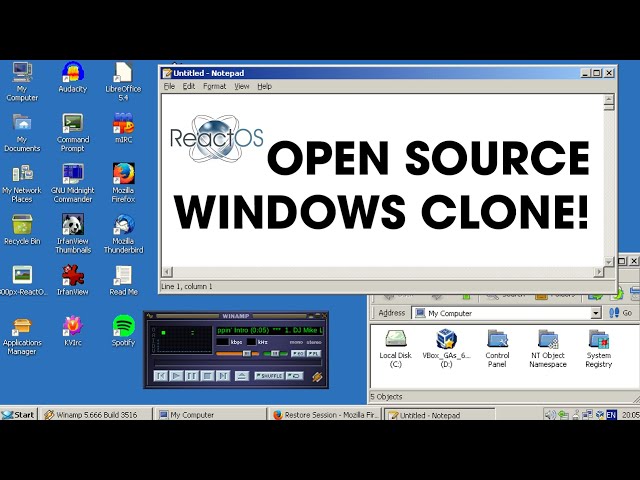Launch the IrfanView red cat desktop icon
640x480 pixels.
tap(73, 280)
